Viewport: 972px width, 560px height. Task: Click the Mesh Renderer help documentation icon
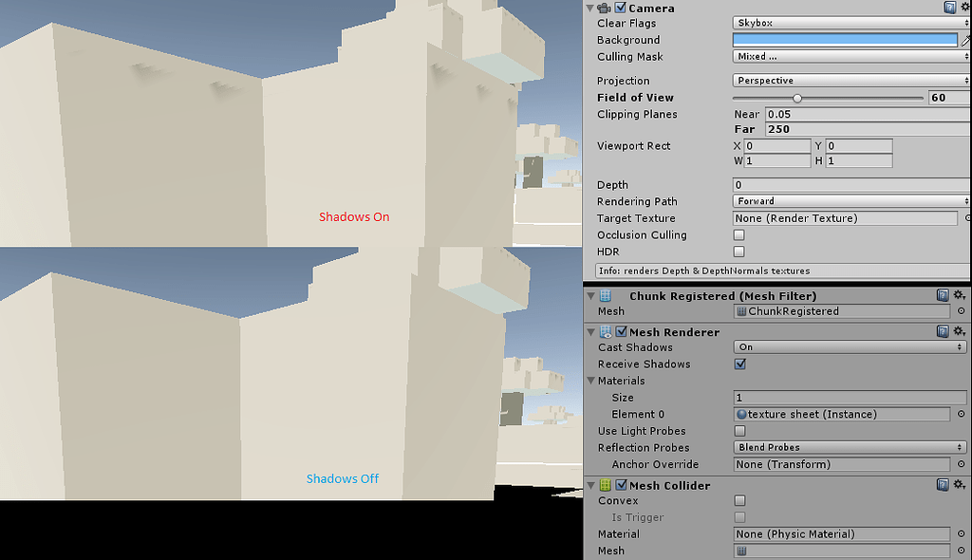point(942,331)
